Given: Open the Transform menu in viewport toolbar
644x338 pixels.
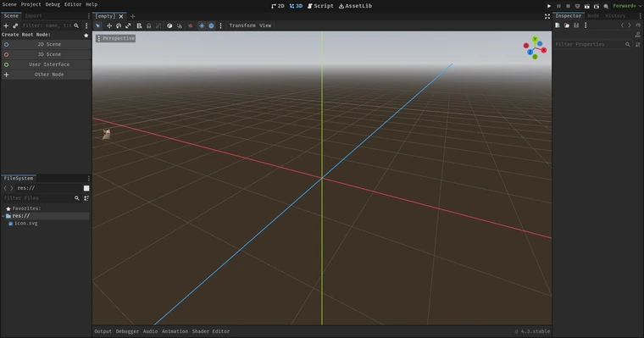Looking at the screenshot, I should tap(242, 25).
